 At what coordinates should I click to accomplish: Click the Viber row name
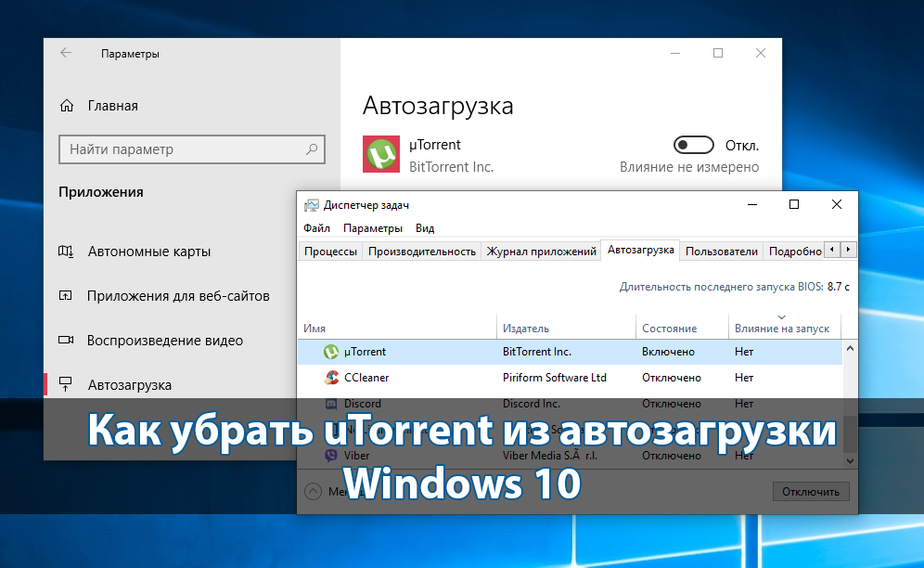(356, 456)
